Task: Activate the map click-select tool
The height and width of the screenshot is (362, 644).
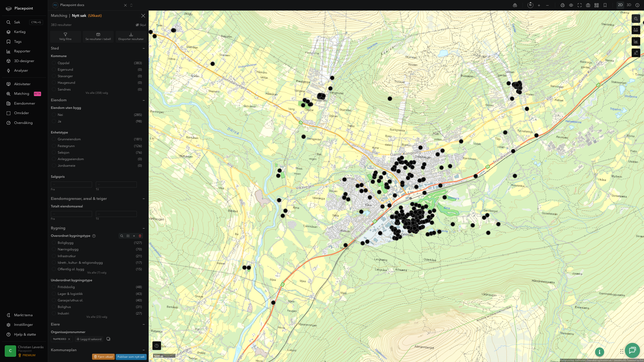Action: (x=636, y=19)
